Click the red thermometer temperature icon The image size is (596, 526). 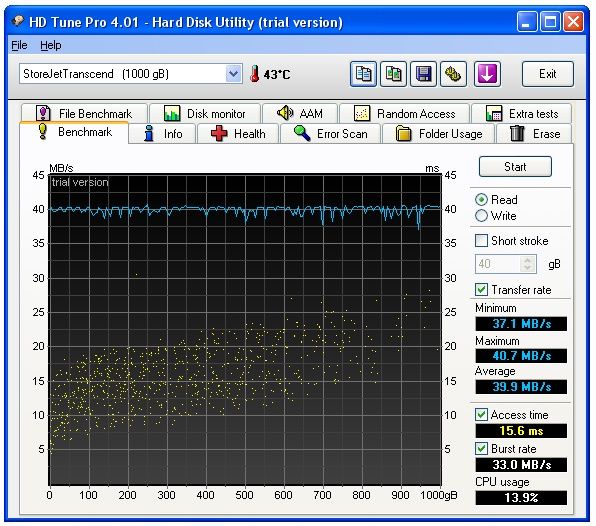[x=254, y=73]
